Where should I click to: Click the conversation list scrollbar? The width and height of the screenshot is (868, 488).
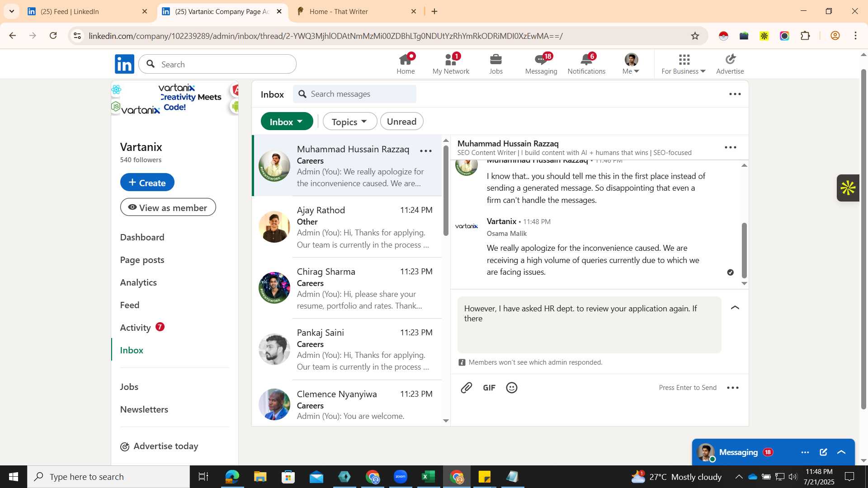click(x=446, y=190)
